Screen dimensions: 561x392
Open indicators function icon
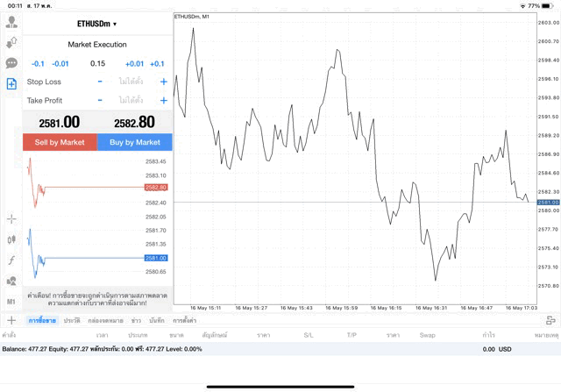coord(11,260)
